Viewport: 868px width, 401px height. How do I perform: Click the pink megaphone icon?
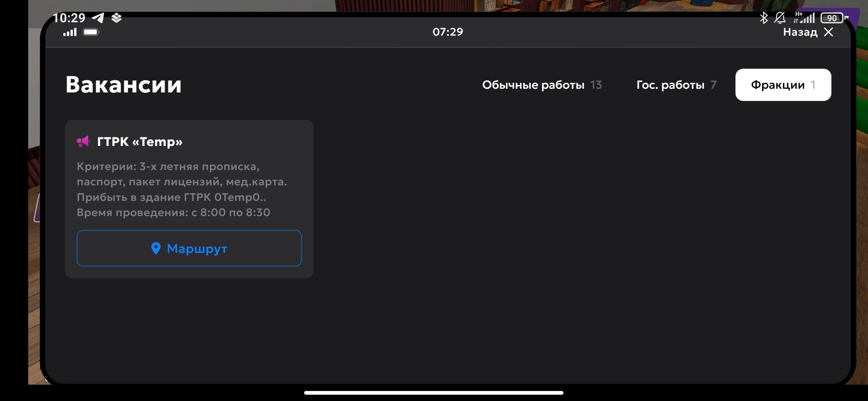83,141
